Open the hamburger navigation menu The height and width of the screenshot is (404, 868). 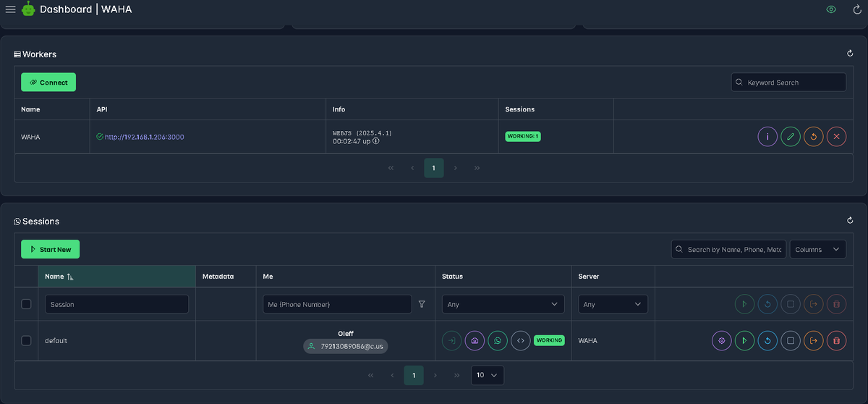click(x=10, y=9)
